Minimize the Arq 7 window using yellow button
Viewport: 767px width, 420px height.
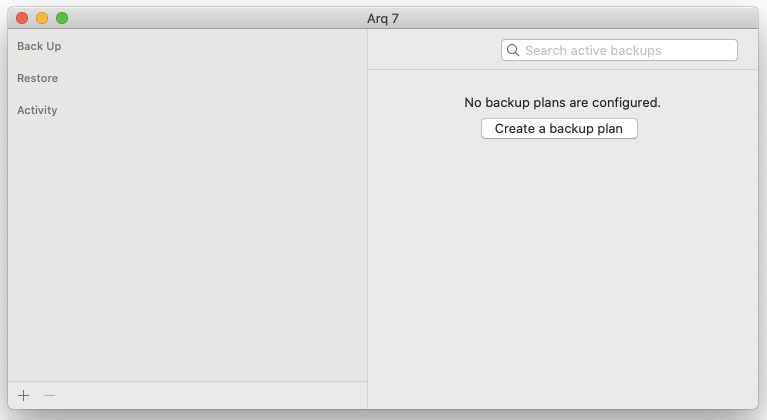pyautogui.click(x=42, y=18)
